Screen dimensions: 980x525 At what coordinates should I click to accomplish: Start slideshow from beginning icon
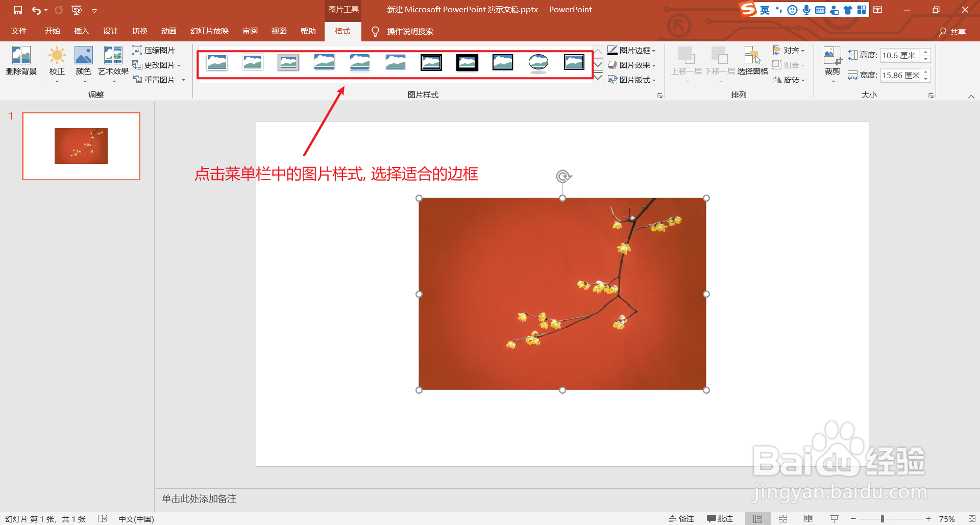tap(77, 10)
